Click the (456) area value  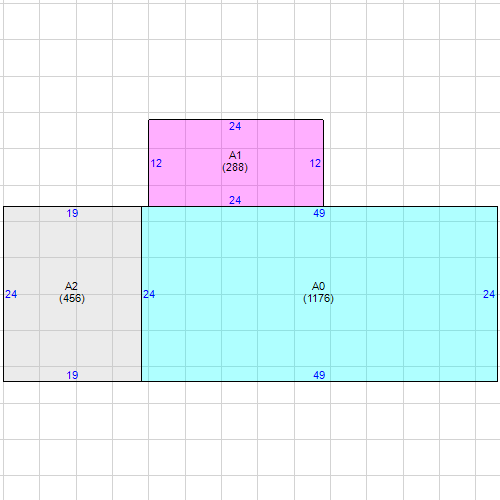point(72,298)
